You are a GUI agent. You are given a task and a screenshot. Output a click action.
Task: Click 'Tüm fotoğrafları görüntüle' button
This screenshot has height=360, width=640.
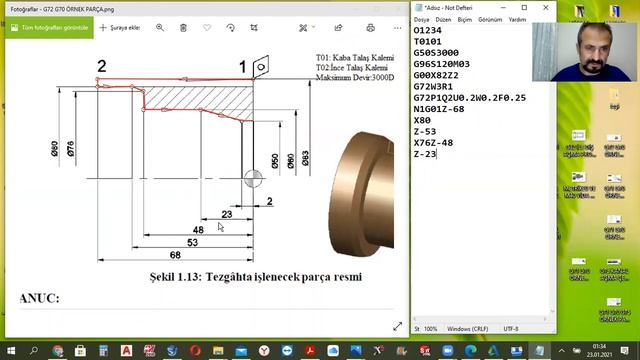click(x=49, y=28)
